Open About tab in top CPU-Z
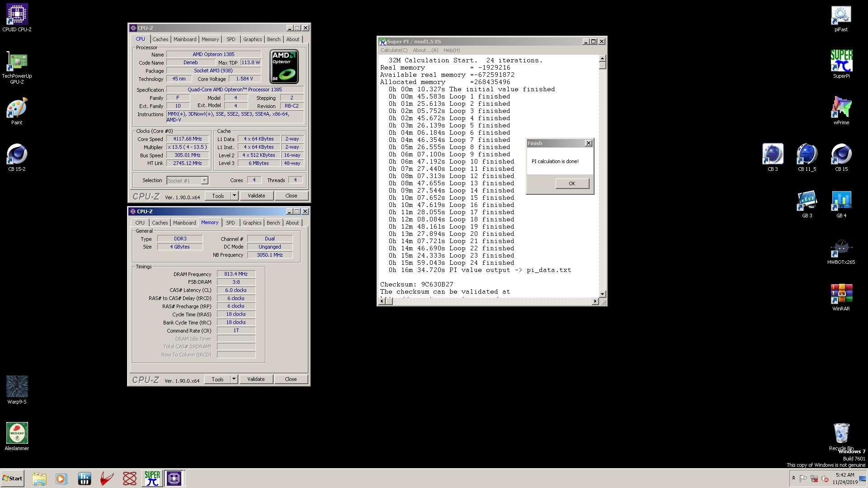 293,39
